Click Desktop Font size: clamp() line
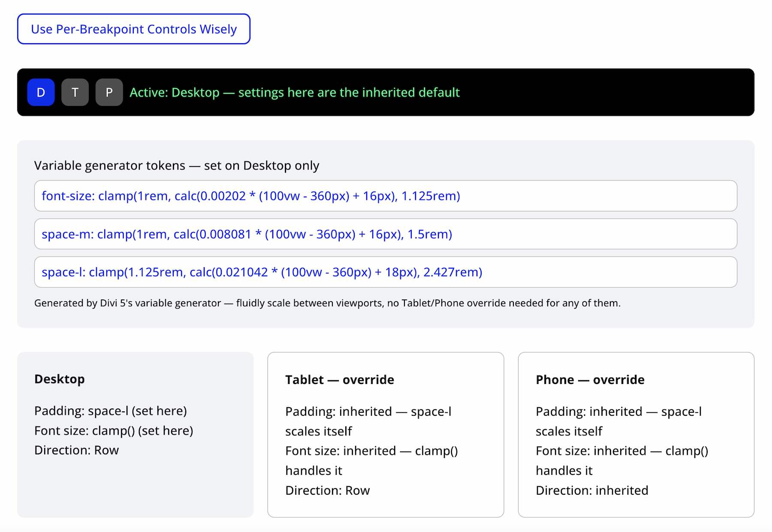This screenshot has width=772, height=532. tap(114, 430)
